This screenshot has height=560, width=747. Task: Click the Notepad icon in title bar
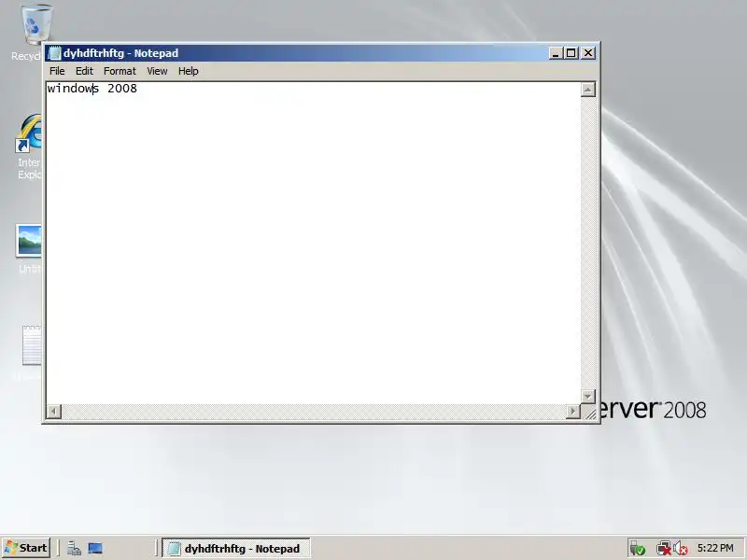55,53
